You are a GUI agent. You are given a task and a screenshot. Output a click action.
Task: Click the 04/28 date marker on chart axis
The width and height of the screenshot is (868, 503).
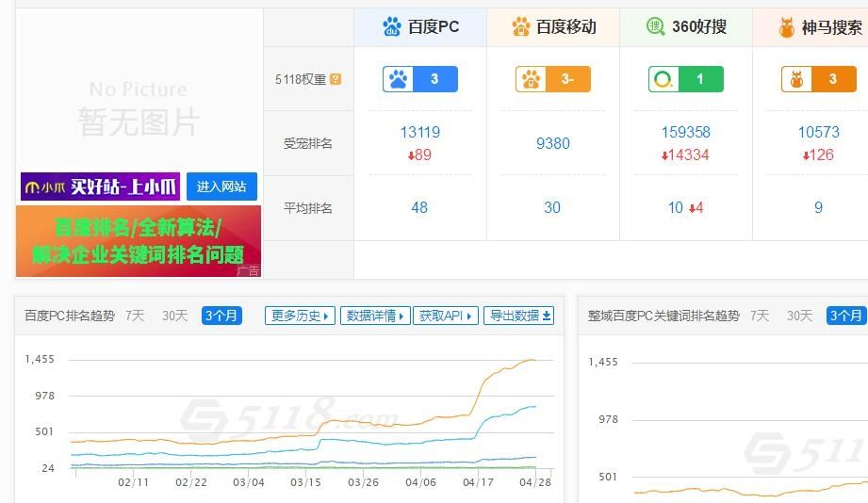click(x=535, y=482)
